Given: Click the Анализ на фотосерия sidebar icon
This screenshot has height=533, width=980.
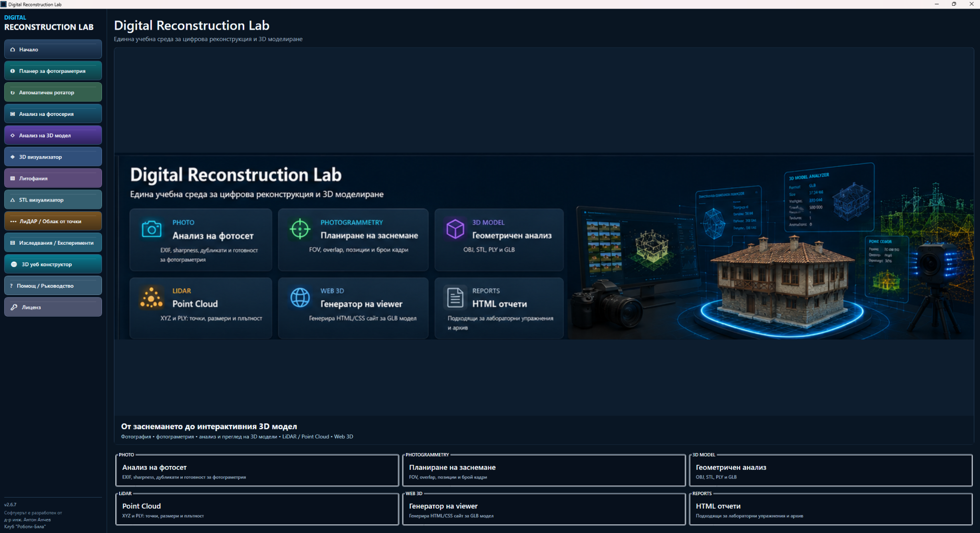Looking at the screenshot, I should click(x=13, y=114).
